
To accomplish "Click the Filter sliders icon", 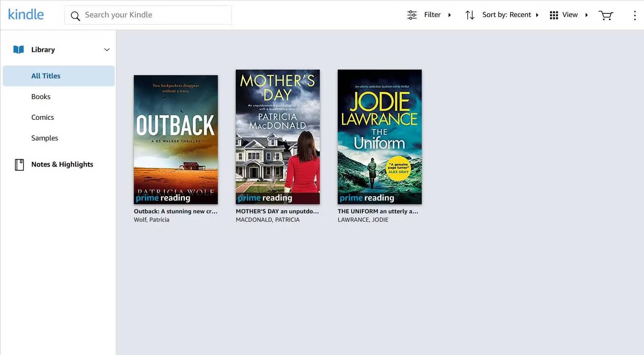I will pyautogui.click(x=412, y=15).
